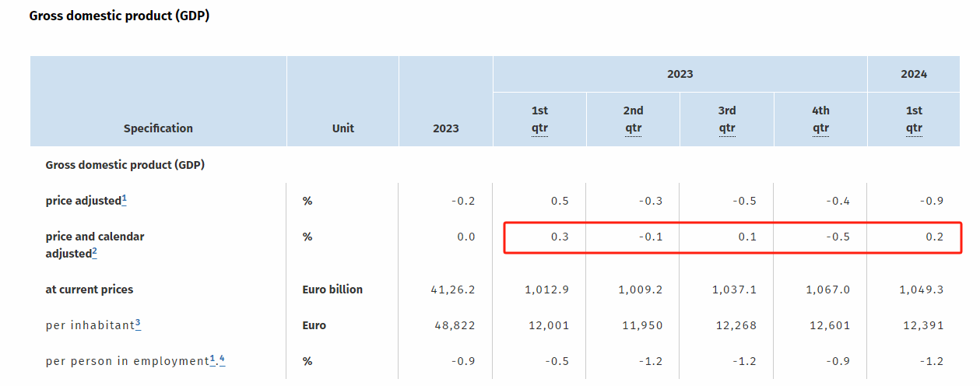Click the page heading Gross domestic product (GDP)
Screen dimensions: 980x386
pos(119,16)
